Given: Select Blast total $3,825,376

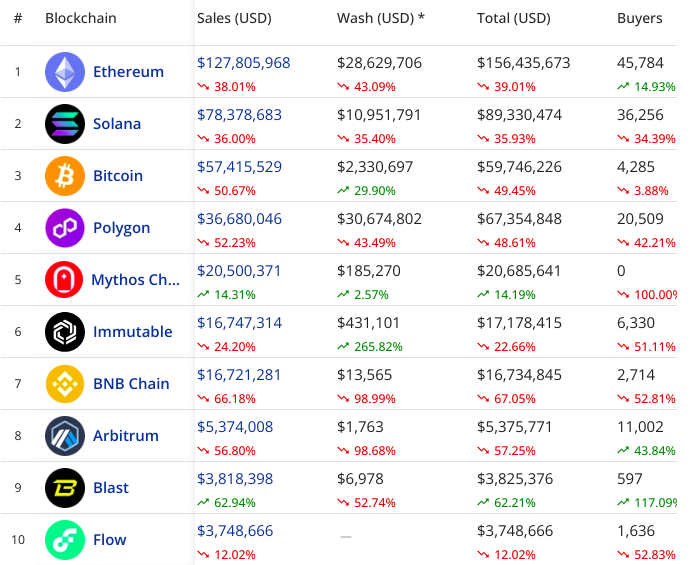Looking at the screenshot, I should click(x=515, y=479).
